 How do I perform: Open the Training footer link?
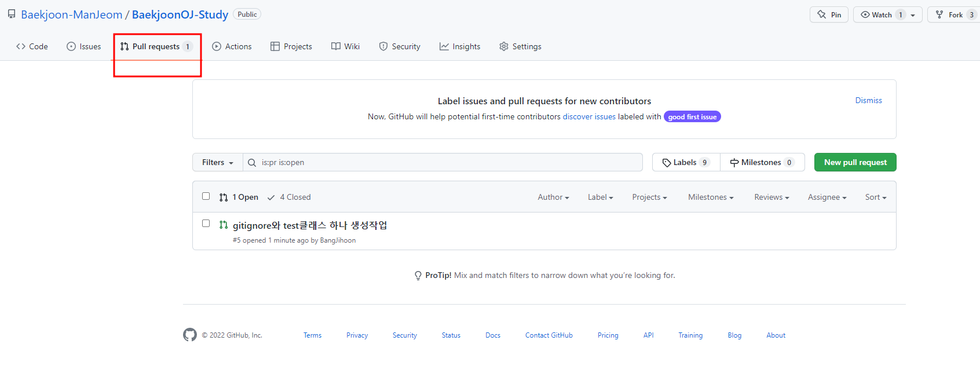690,335
